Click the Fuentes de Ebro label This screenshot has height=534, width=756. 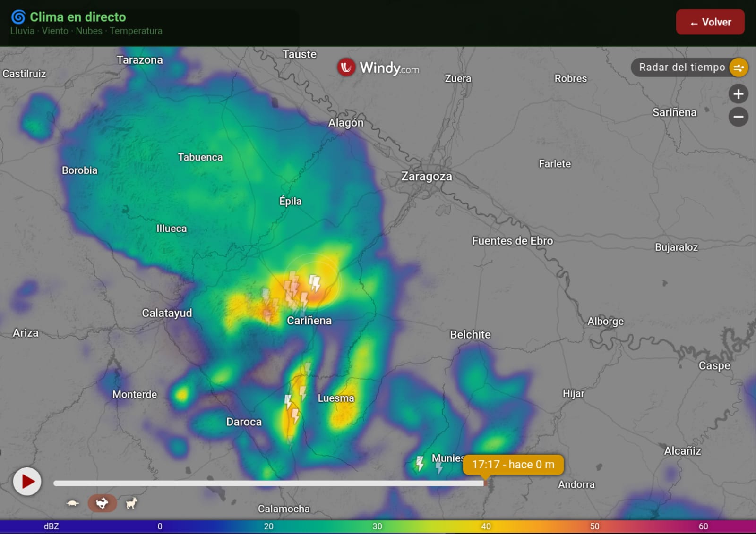coord(513,241)
